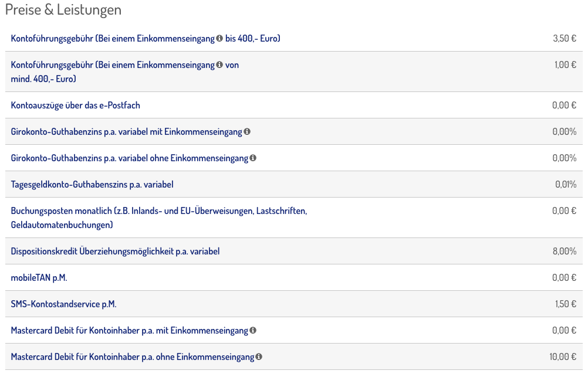Image resolution: width=588 pixels, height=377 pixels.
Task: Click info icon for Mastercard Debit ohne Einkommenseingang
Action: tap(259, 356)
